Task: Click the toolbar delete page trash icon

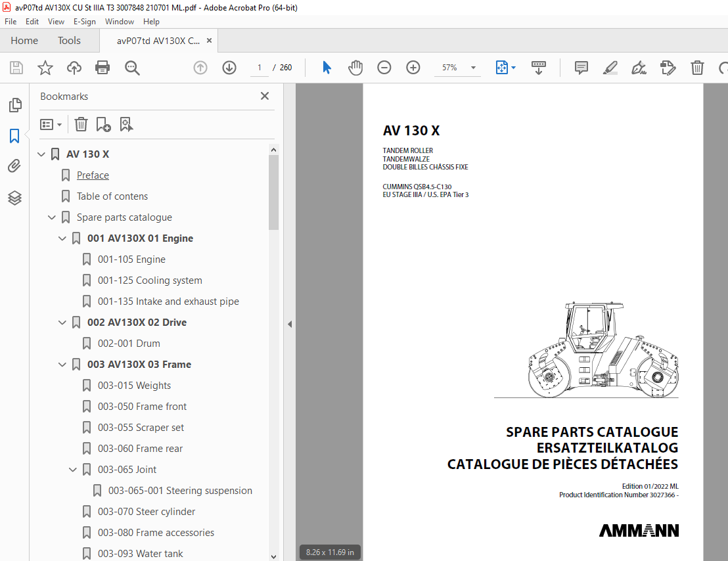Action: [697, 68]
